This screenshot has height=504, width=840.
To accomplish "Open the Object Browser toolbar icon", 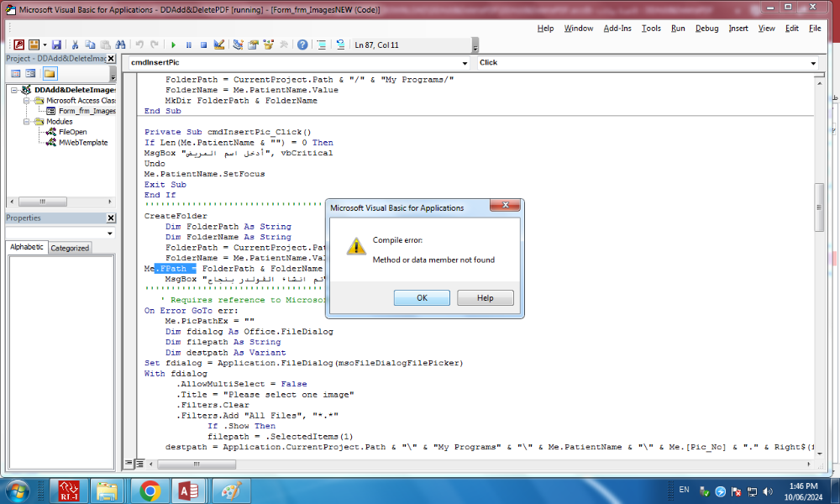I will click(269, 45).
